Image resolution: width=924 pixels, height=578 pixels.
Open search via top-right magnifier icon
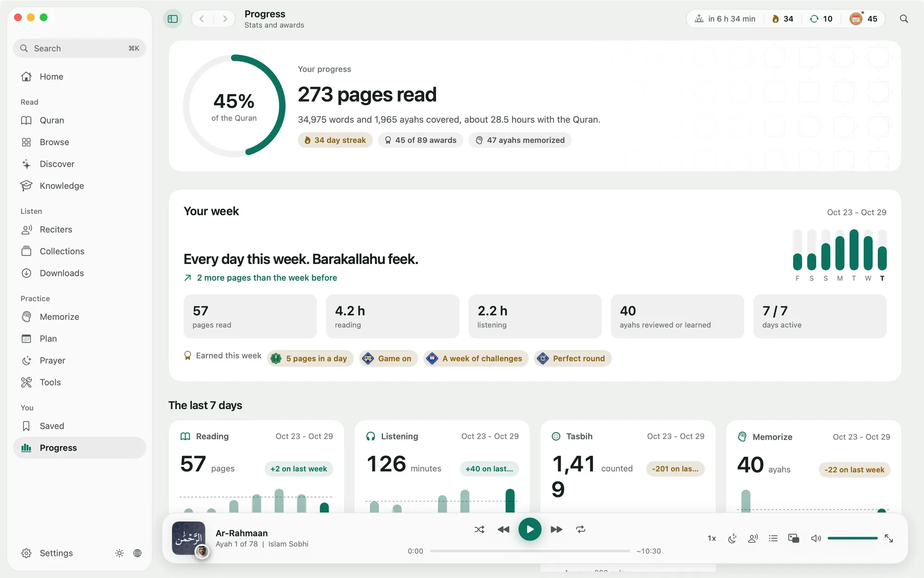(904, 19)
